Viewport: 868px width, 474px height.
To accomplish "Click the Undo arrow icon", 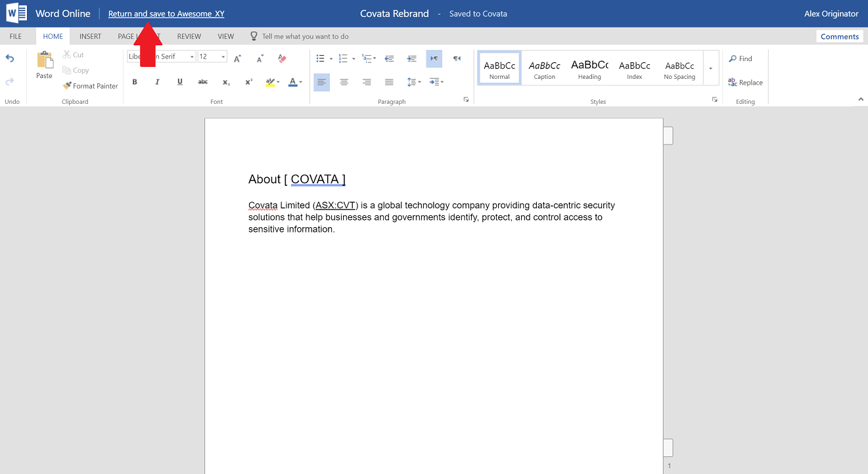I will 10,58.
